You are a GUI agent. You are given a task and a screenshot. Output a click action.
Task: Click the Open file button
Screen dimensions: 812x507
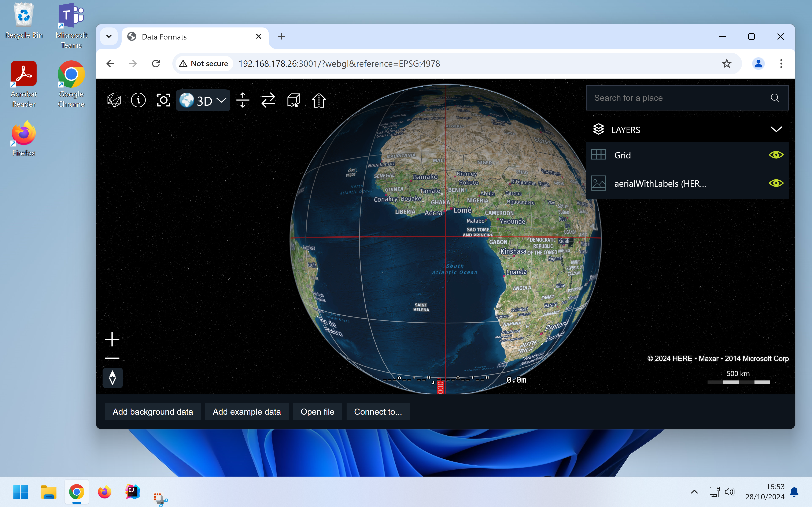(317, 412)
